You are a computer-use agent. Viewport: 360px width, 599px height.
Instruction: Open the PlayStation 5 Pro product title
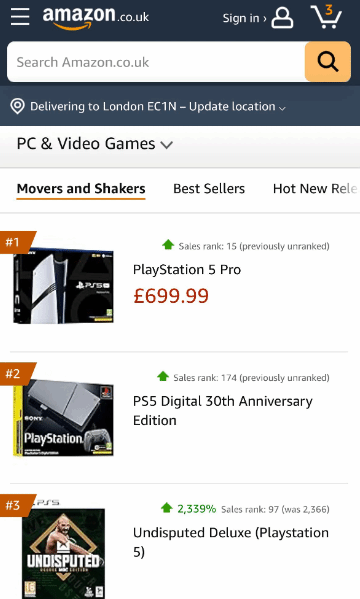187,270
